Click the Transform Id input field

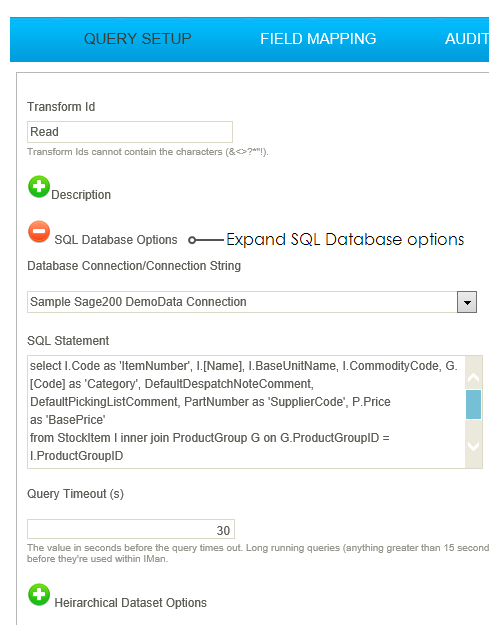(x=130, y=132)
